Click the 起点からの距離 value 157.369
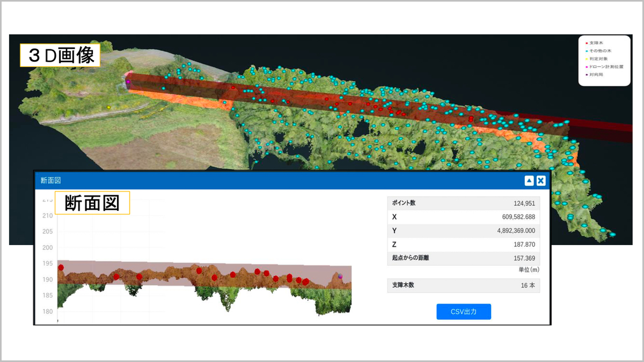Screen dimensions: 644x362 pyautogui.click(x=524, y=258)
